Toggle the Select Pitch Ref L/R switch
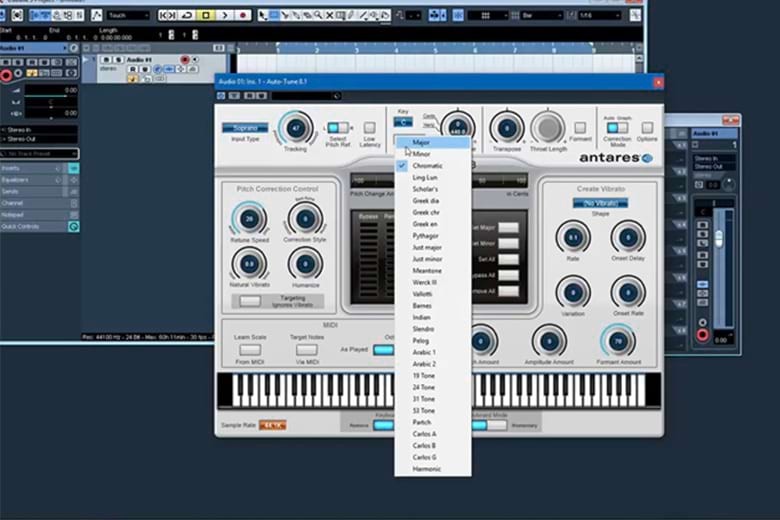780x520 pixels. 338,128
